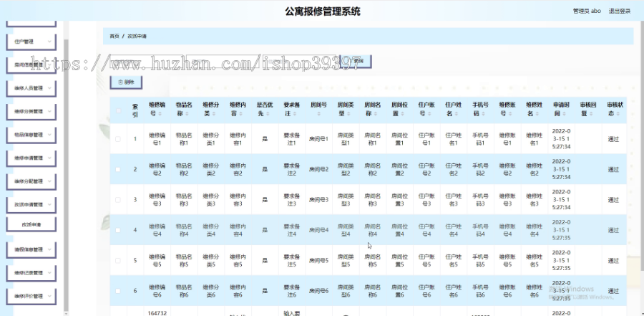This screenshot has height=316, width=644.
Task: Sort by the 审核状态 column arrows
Action: (618, 114)
